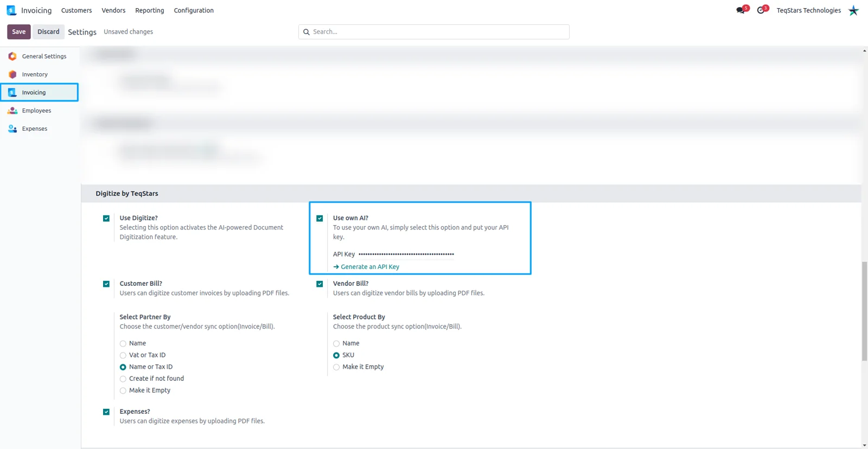Open the Customers menu
868x449 pixels.
tap(76, 10)
